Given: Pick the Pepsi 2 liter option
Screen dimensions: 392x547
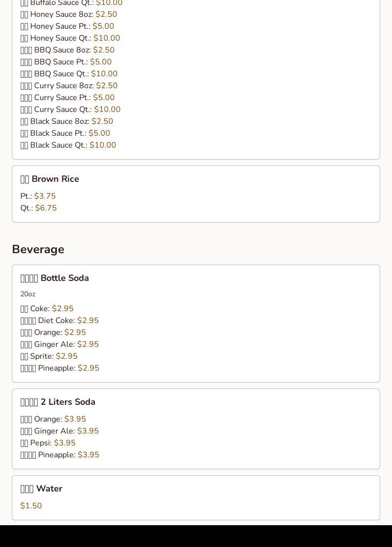Looking at the screenshot, I should [x=48, y=442].
